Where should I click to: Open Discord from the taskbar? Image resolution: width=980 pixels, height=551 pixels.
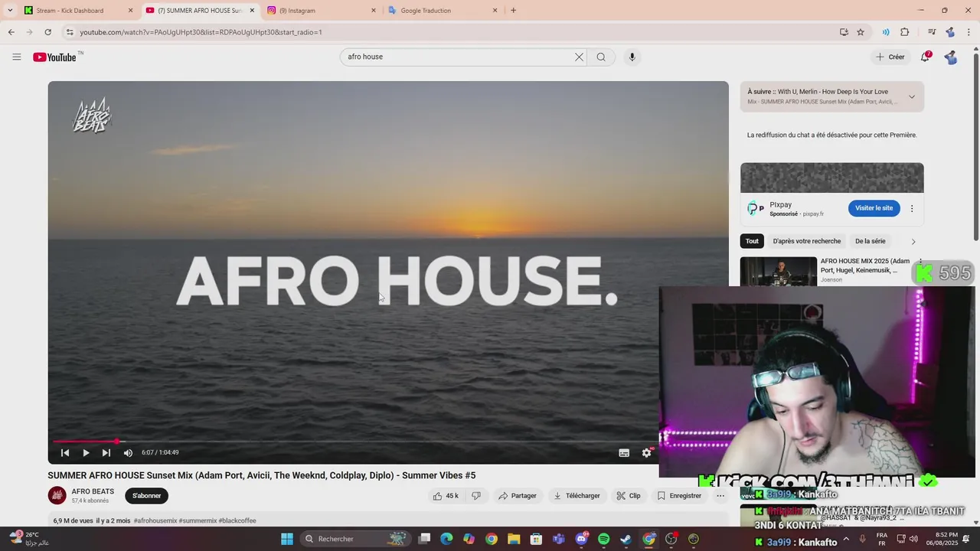[581, 539]
